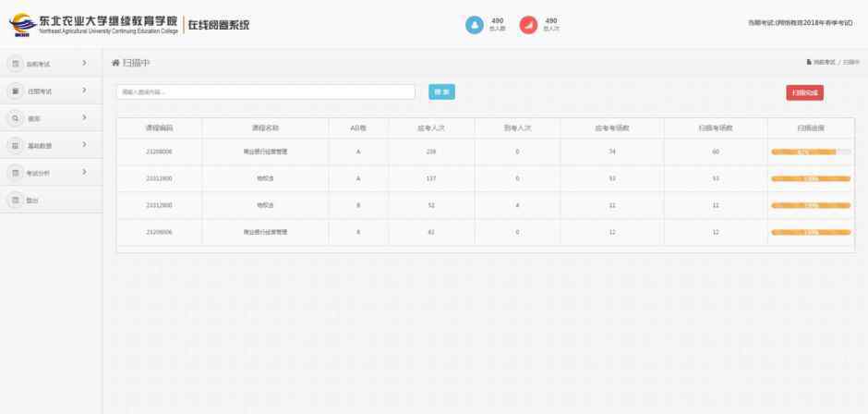Open the 考试分析 sidebar menu item
This screenshot has height=414, width=868.
pos(39,173)
